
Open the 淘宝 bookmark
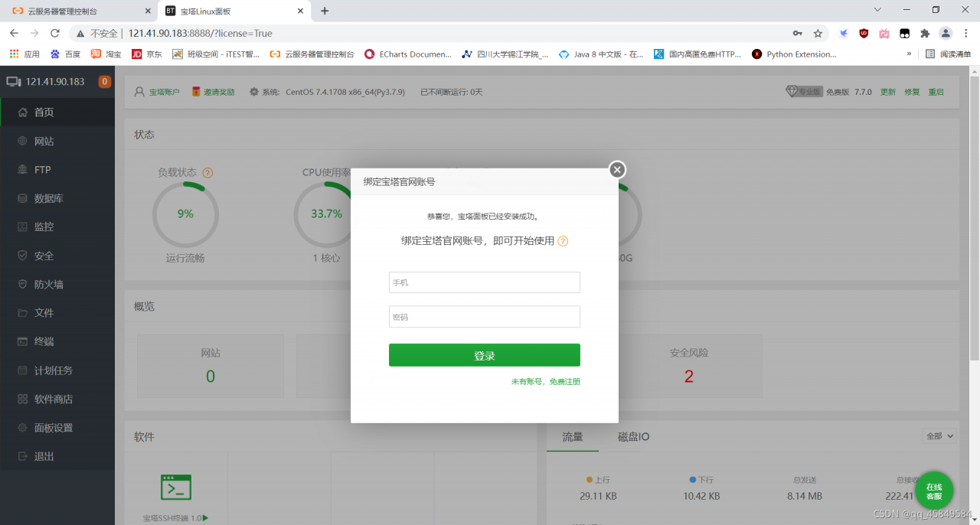pos(106,54)
